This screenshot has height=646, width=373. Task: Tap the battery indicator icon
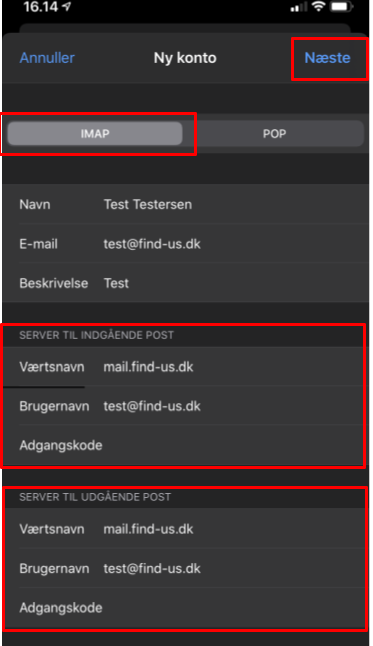pos(341,7)
